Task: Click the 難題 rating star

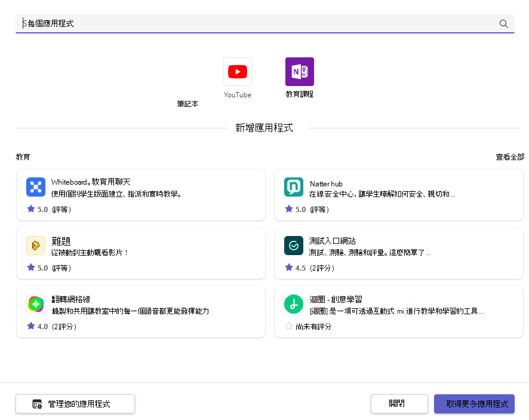Action: [x=31, y=268]
